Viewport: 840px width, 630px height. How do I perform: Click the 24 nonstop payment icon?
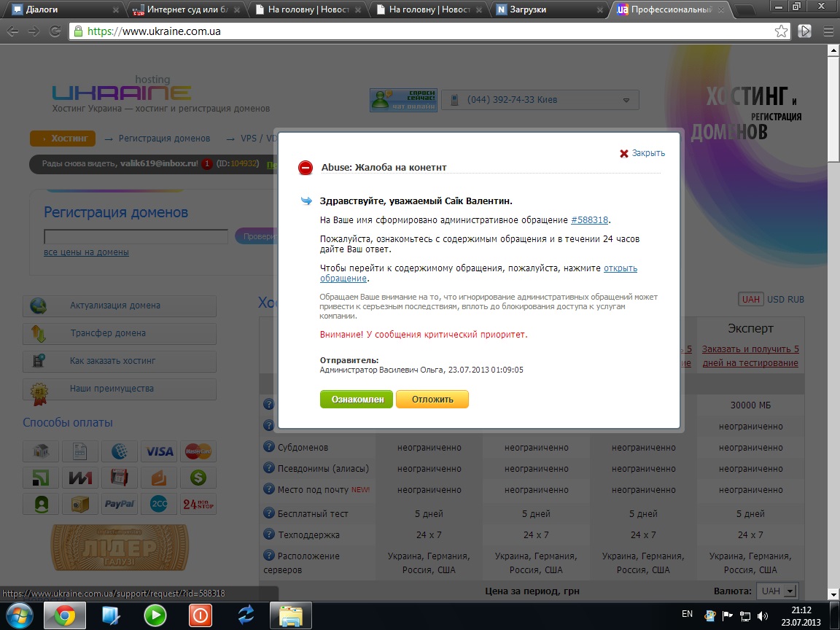tap(198, 504)
